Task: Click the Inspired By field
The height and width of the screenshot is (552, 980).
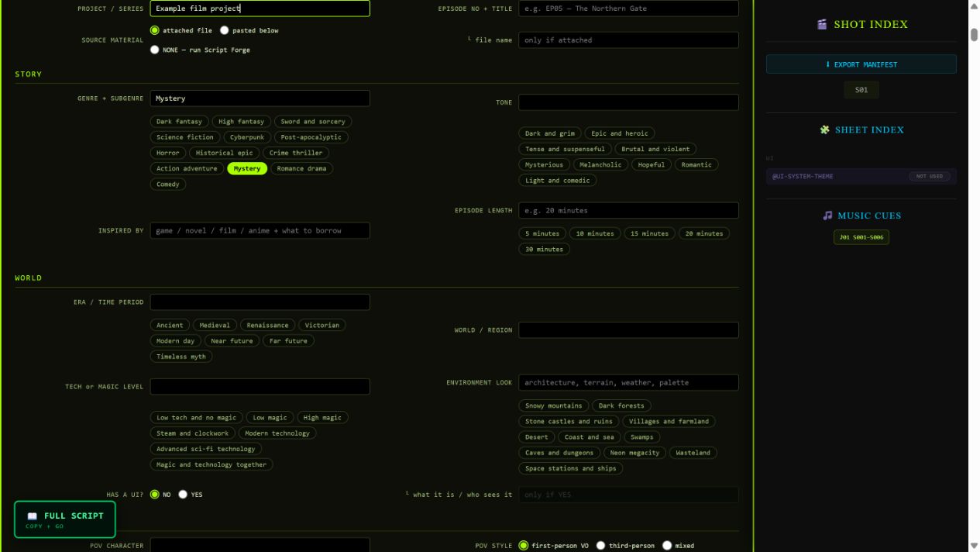Action: click(x=260, y=230)
